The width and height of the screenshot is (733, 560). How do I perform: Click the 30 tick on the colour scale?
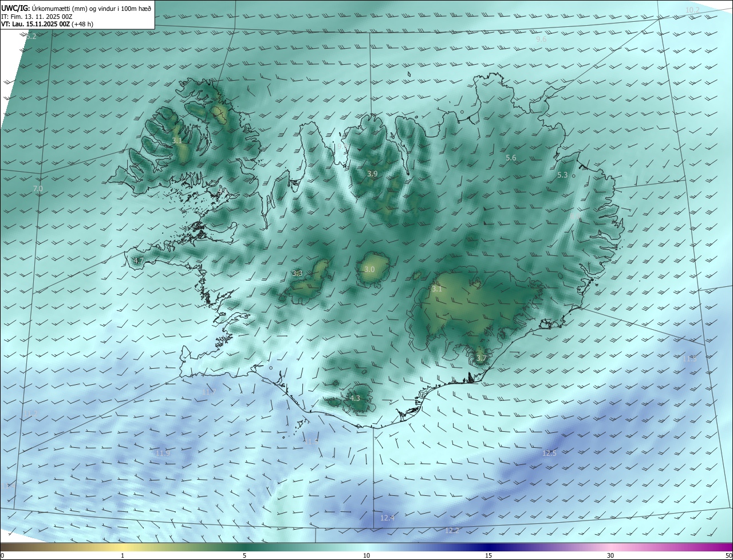tap(610, 555)
